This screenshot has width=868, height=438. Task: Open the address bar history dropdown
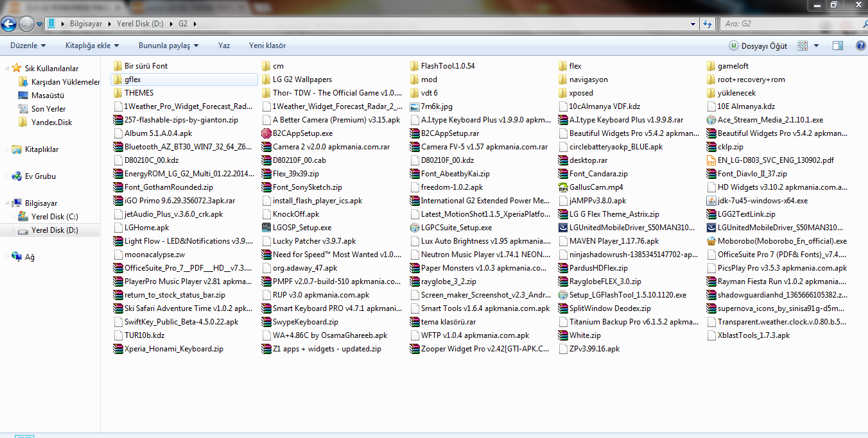click(x=693, y=24)
